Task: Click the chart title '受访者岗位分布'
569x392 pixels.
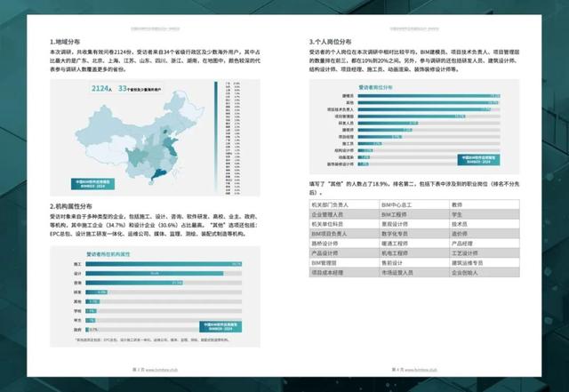Action: [x=375, y=87]
